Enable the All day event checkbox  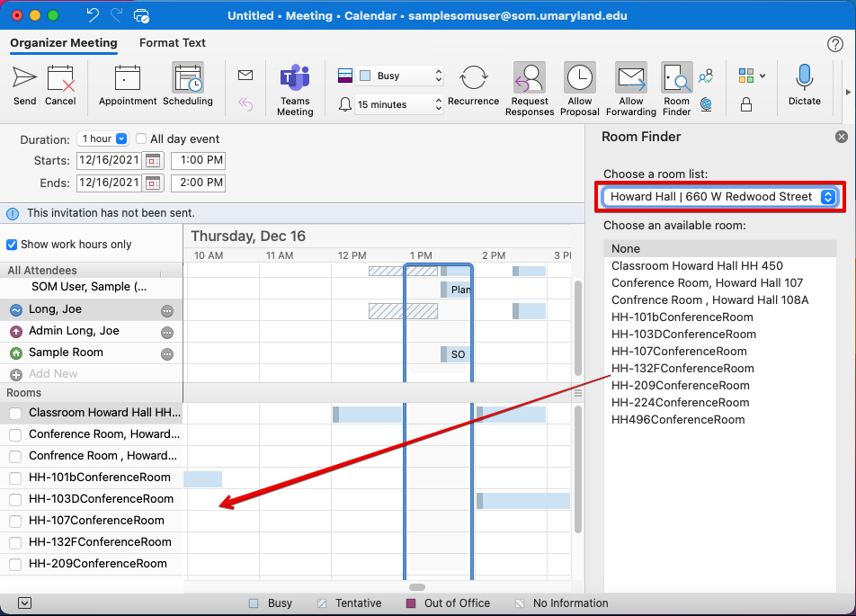coord(141,139)
